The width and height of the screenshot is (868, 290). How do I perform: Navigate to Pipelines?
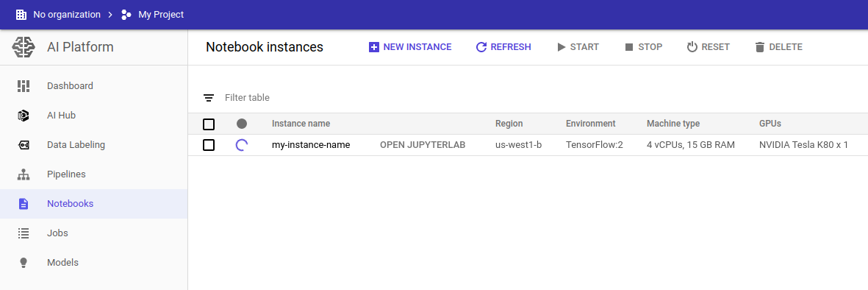(x=94, y=174)
